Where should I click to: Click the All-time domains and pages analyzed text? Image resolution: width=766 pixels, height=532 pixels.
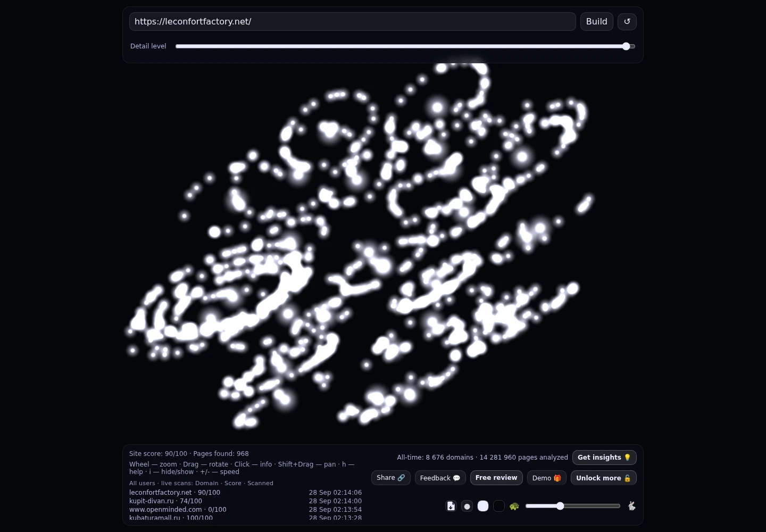[482, 458]
